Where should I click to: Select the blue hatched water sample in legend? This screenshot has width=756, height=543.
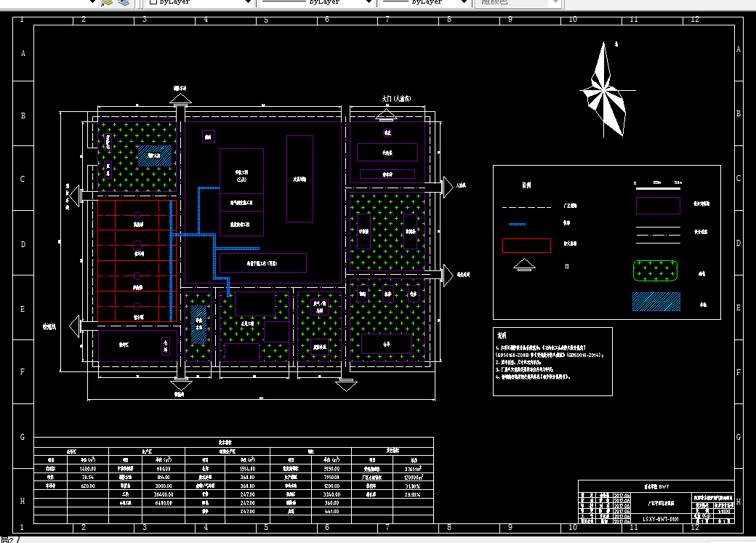tap(656, 302)
